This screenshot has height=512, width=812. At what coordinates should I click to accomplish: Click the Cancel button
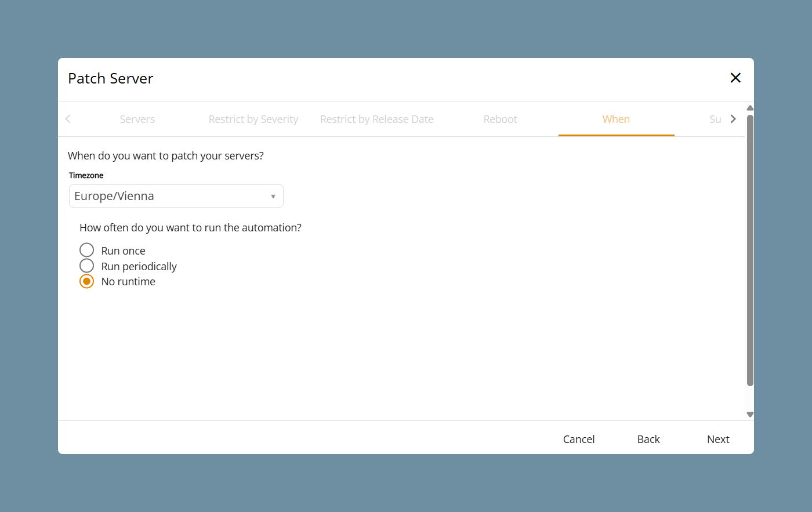[x=579, y=439]
